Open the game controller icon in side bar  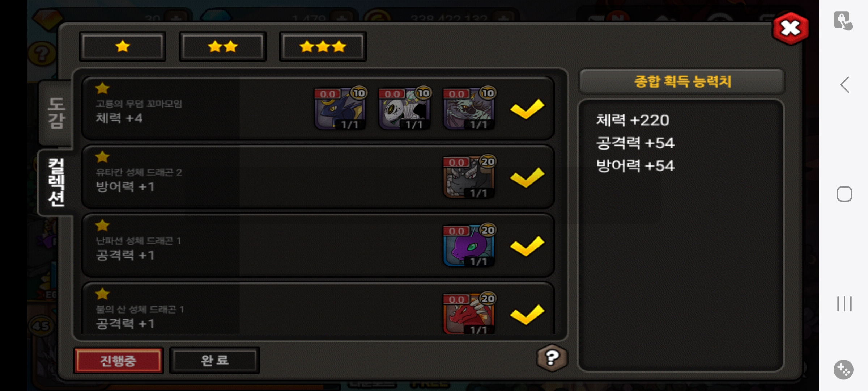[843, 370]
